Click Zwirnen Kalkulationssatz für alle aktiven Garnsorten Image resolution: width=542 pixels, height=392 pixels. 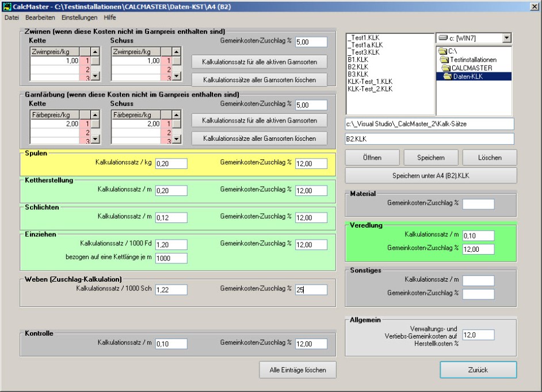pyautogui.click(x=259, y=62)
